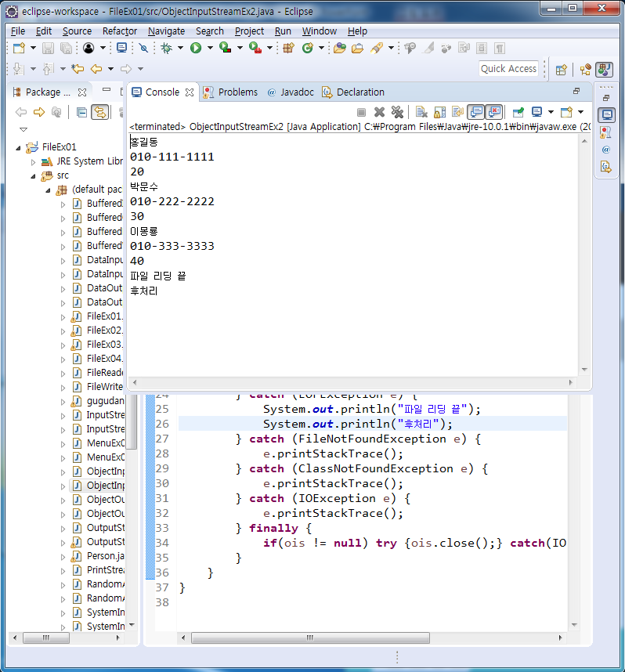The height and width of the screenshot is (672, 625).
Task: Click Package Explorer vertical scrollbar thumb
Action: pyautogui.click(x=133, y=422)
